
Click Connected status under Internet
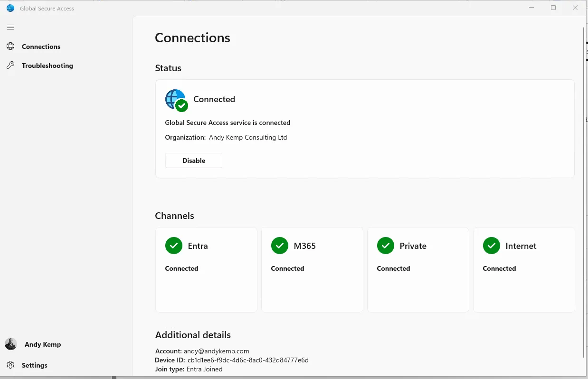(499, 268)
